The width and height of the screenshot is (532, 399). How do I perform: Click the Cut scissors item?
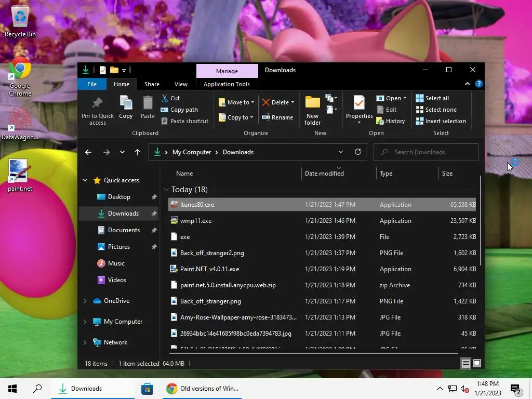(x=170, y=98)
